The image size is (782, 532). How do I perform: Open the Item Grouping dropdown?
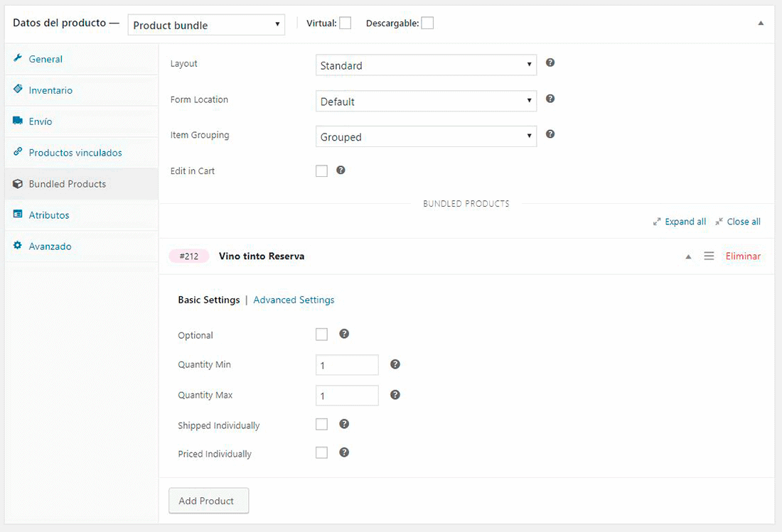pyautogui.click(x=426, y=136)
